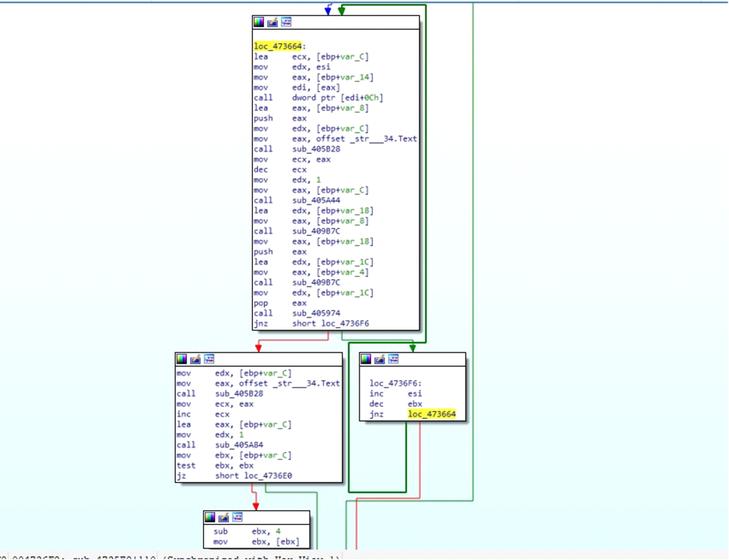Open the color picker on the bottom block header
The image size is (729, 560).
tap(210, 517)
